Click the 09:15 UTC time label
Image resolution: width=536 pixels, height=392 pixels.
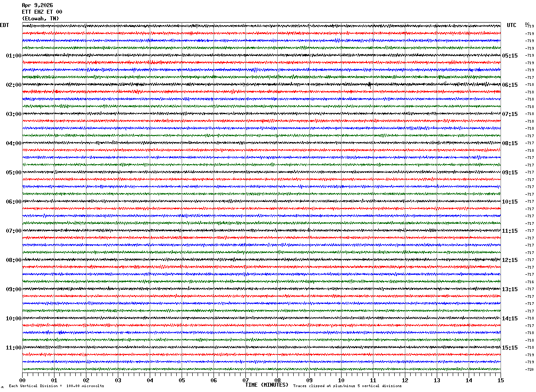tap(510, 173)
